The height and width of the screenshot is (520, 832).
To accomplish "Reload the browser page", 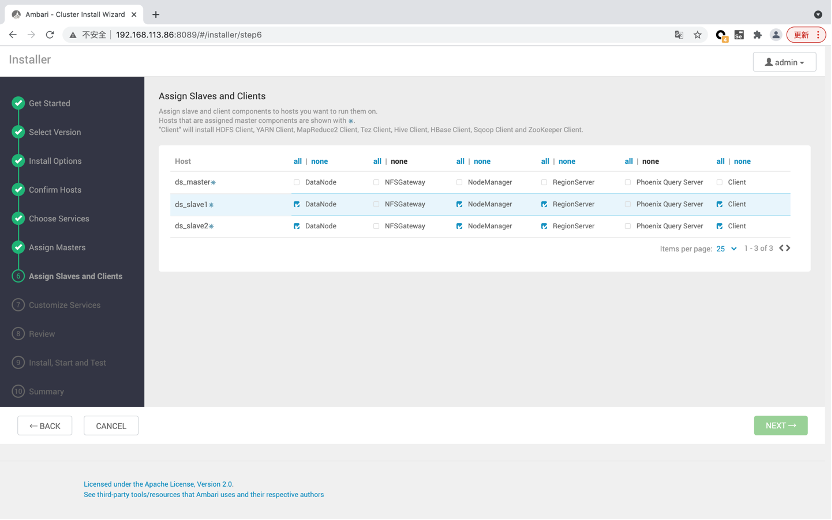I will 50,34.
